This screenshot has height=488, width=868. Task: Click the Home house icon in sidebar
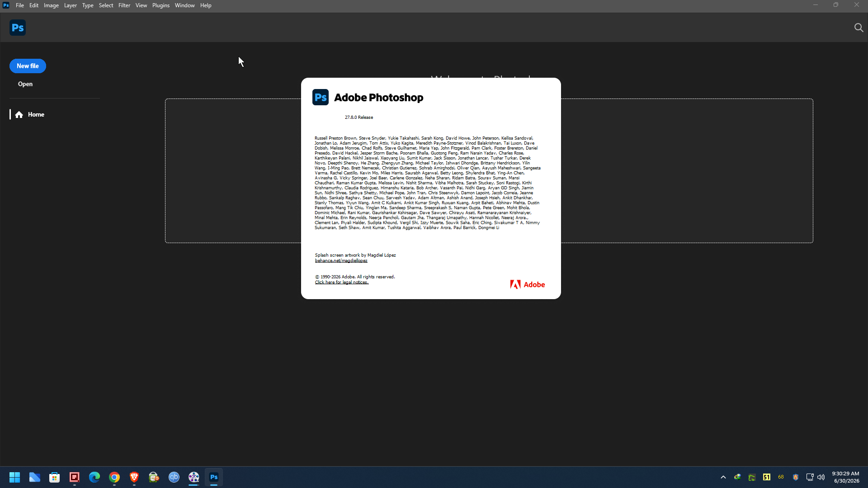click(19, 115)
